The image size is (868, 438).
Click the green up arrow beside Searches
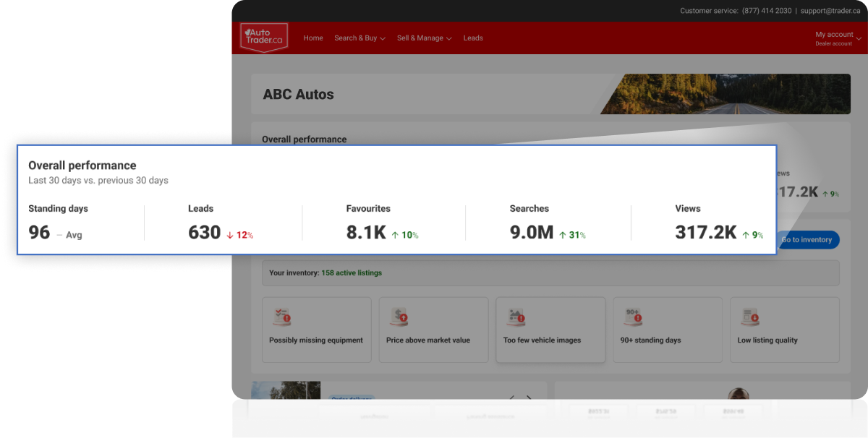pos(563,235)
